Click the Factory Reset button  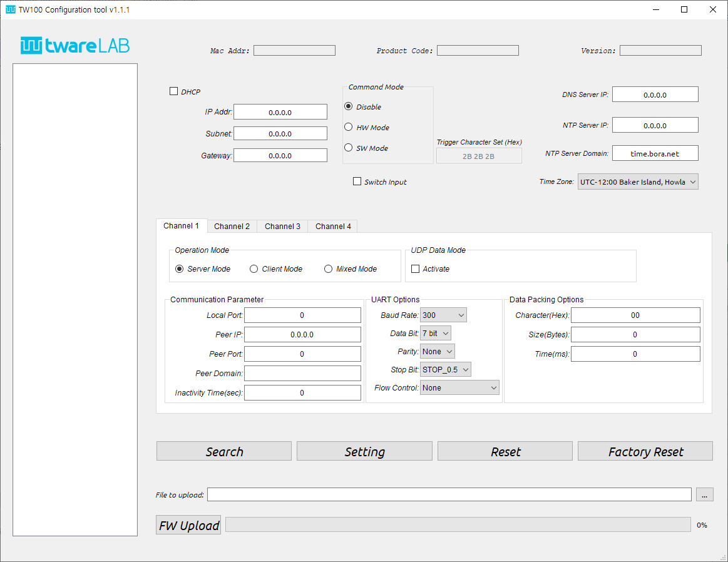pyautogui.click(x=645, y=451)
